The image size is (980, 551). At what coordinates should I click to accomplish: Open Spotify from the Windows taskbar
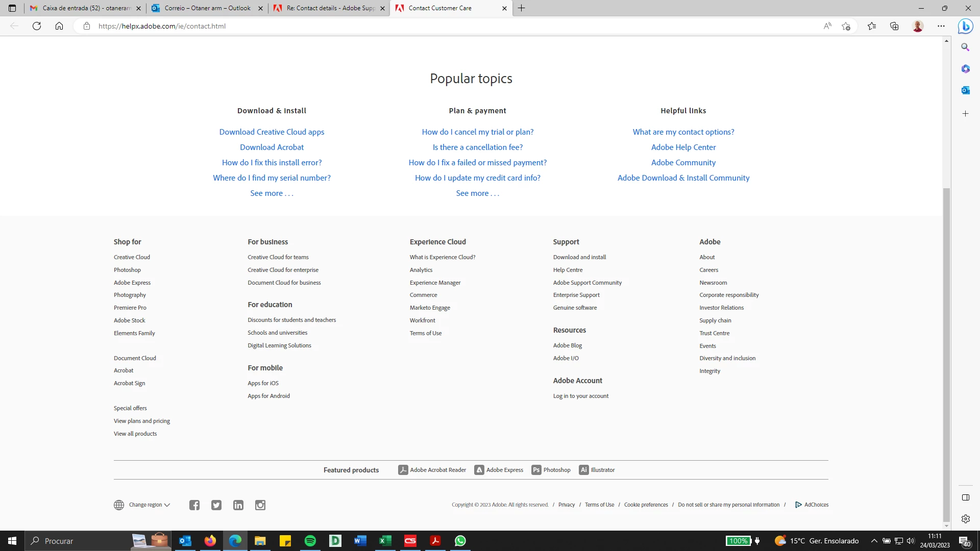310,541
